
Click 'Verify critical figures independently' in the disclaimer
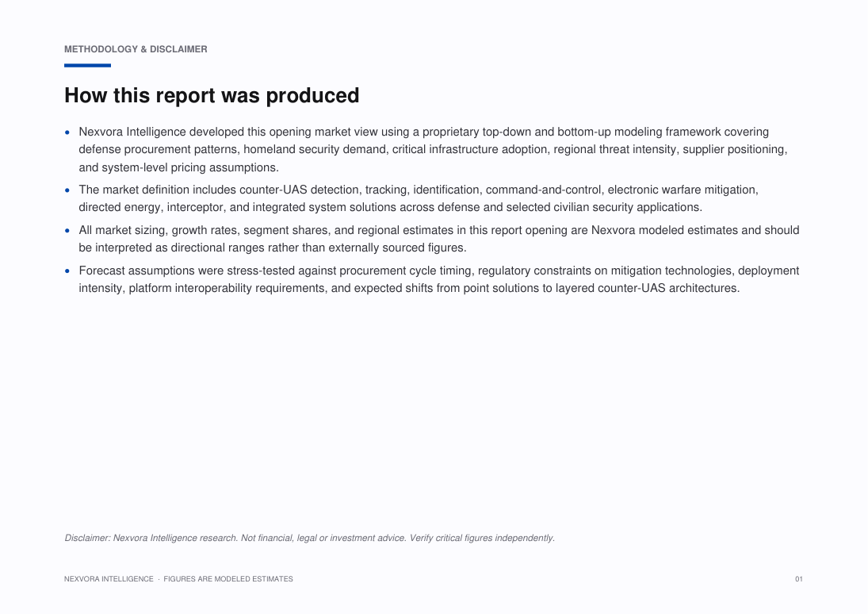pos(482,538)
